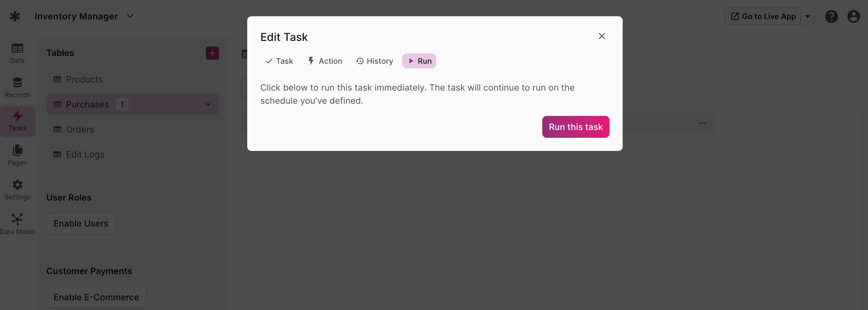Open the Data Model icon

coord(17,219)
